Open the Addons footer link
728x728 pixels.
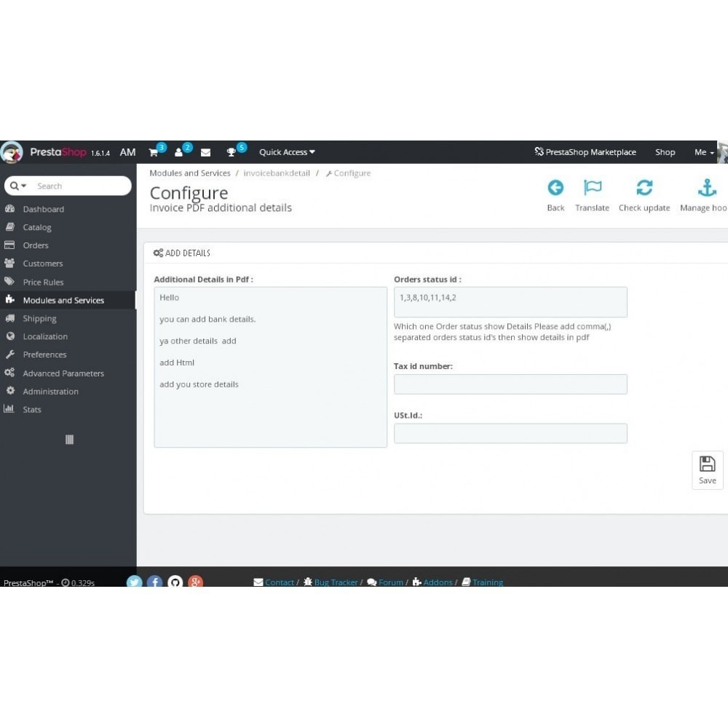(x=438, y=582)
